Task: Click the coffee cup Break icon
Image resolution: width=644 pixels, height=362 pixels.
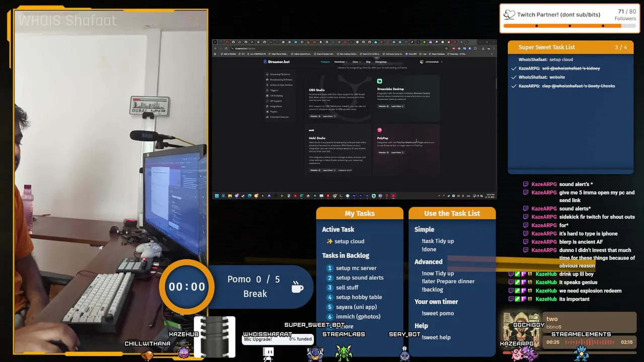Action: pyautogui.click(x=297, y=287)
